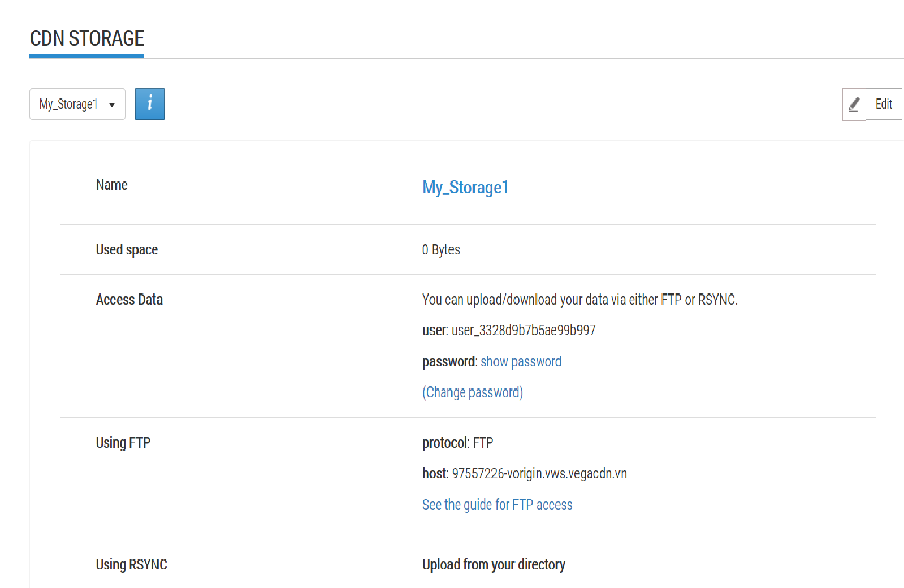The image size is (904, 588).
Task: Click the upload/download via FTP or RSYNC sentence
Action: click(x=579, y=300)
